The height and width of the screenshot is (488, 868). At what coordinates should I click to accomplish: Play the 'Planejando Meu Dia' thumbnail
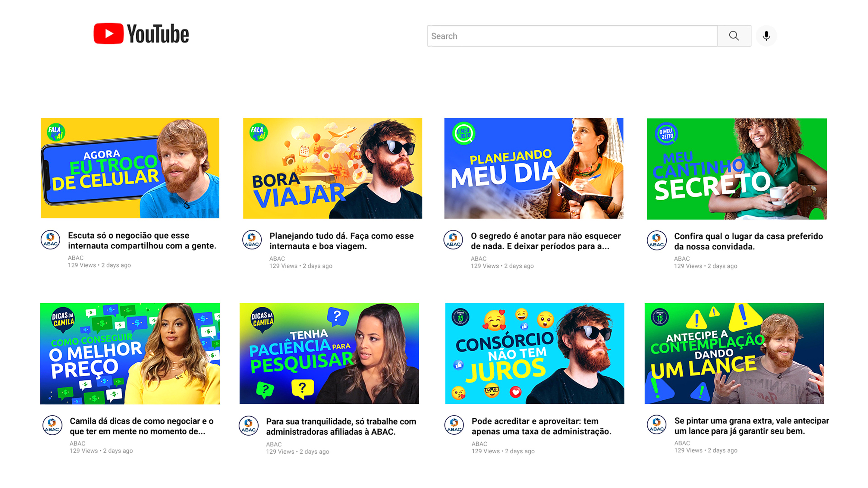click(x=534, y=168)
